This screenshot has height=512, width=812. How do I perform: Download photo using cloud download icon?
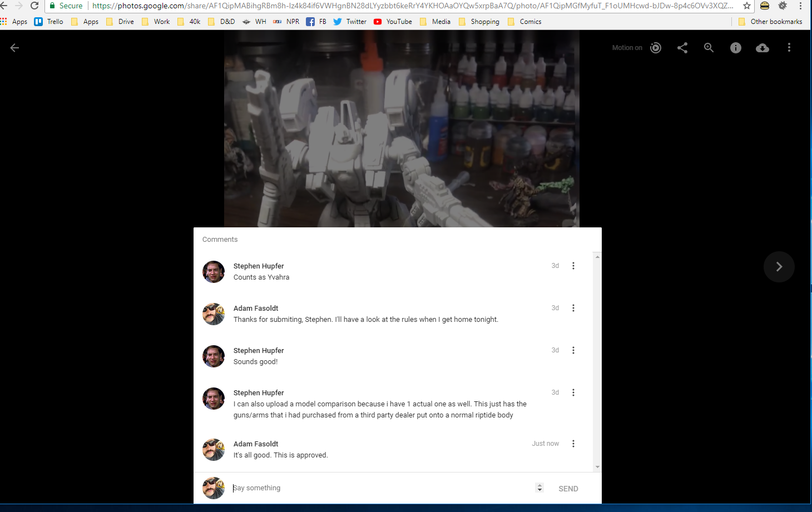[x=763, y=48]
